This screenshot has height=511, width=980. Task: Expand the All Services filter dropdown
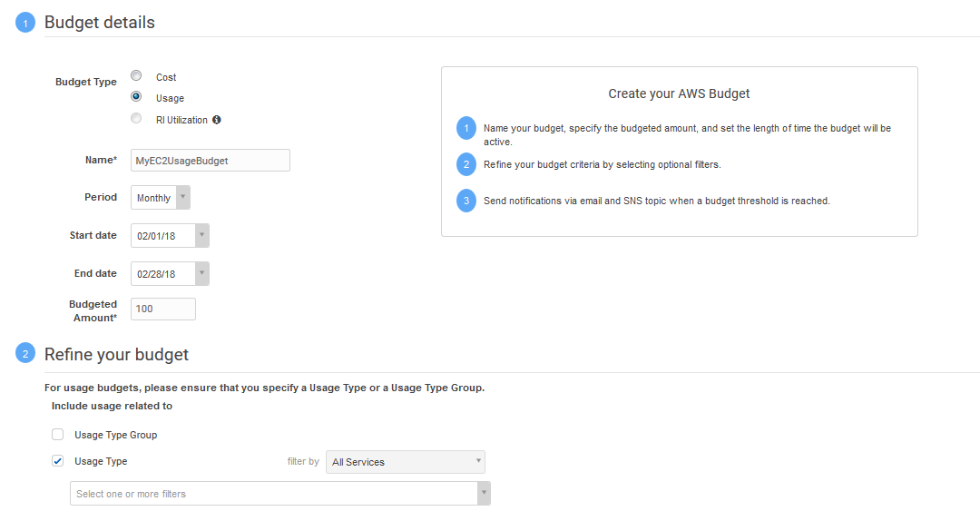(x=405, y=462)
